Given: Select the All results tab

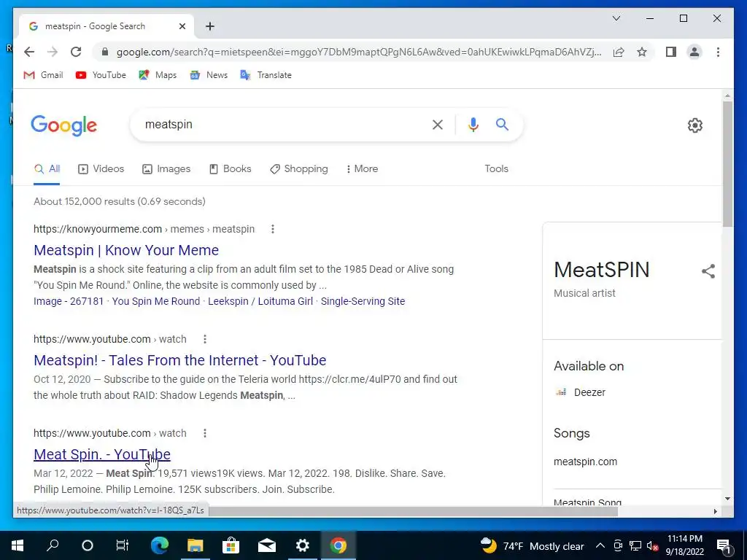Looking at the screenshot, I should (47, 168).
